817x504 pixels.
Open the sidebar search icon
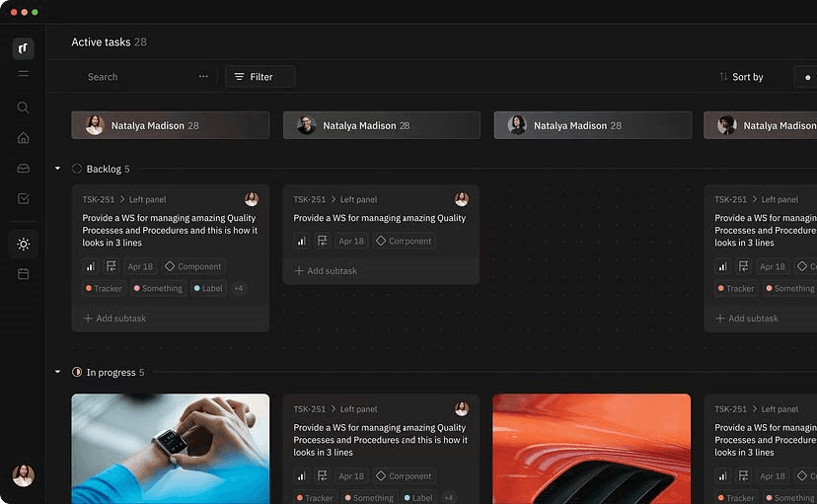(x=23, y=108)
